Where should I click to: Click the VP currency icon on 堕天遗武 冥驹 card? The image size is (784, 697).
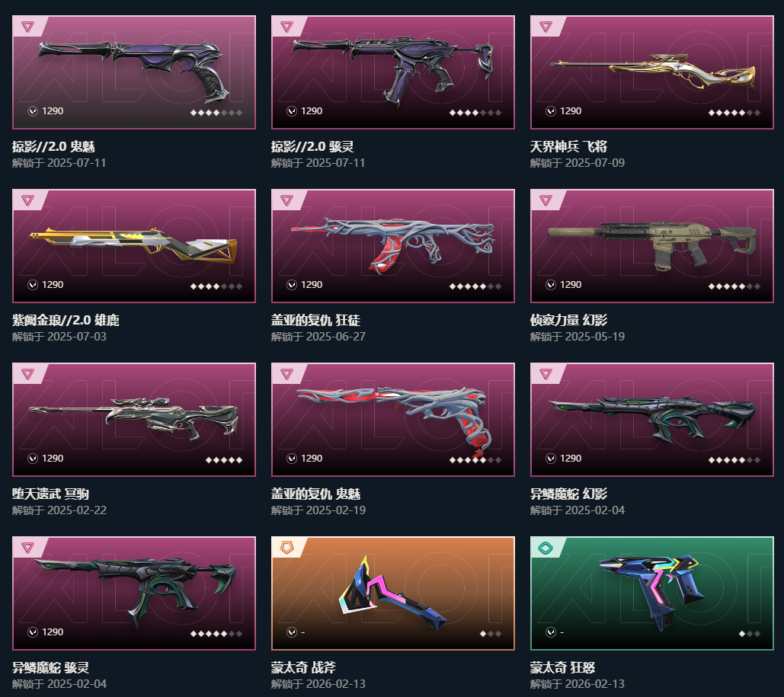(33, 459)
